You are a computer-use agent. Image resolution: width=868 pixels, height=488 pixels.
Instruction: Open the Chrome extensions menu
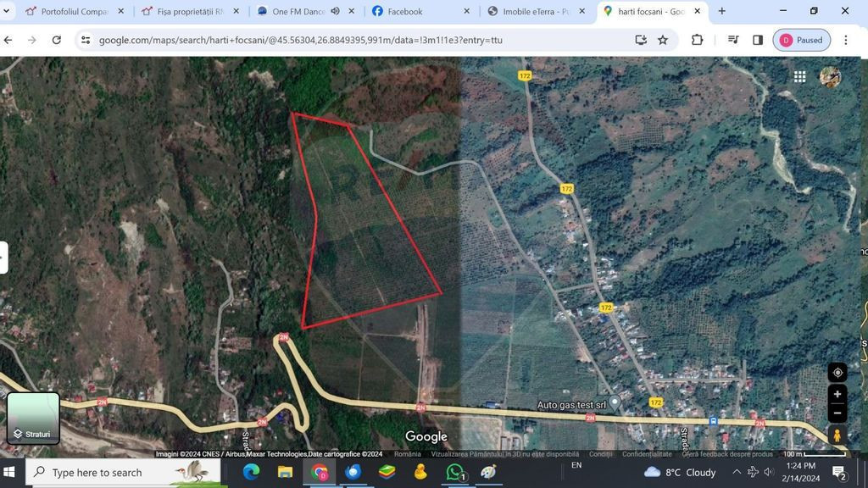[697, 40]
